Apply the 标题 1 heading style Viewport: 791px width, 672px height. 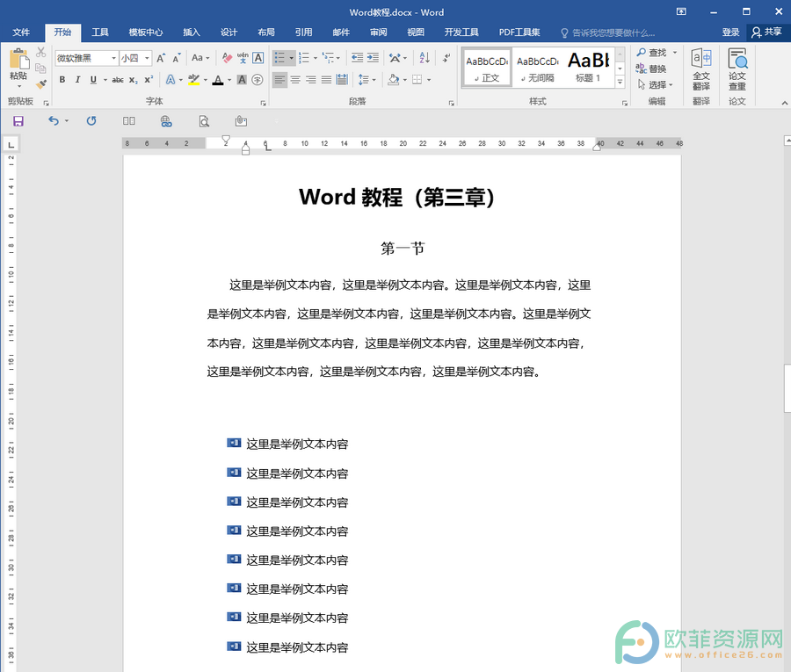coord(588,68)
